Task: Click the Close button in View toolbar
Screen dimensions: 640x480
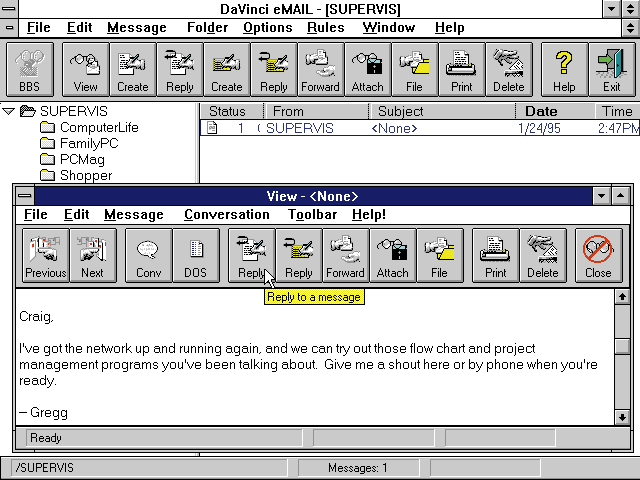Action: 598,256
